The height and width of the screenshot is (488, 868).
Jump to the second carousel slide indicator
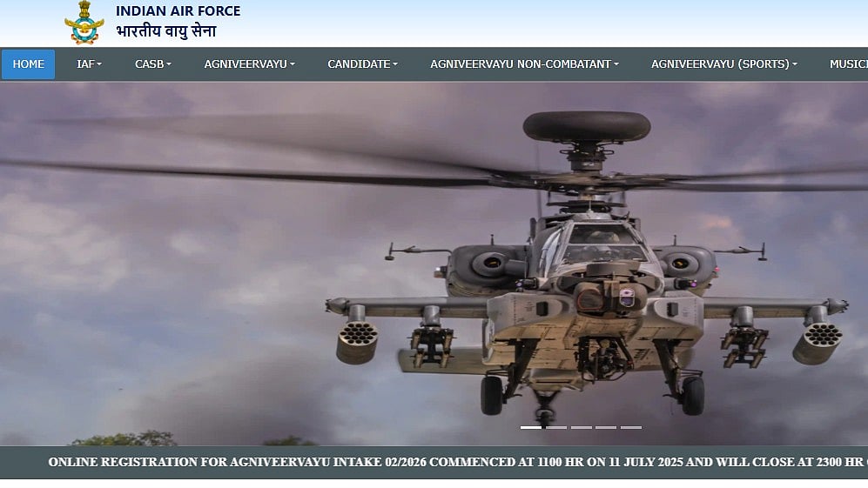coord(556,427)
